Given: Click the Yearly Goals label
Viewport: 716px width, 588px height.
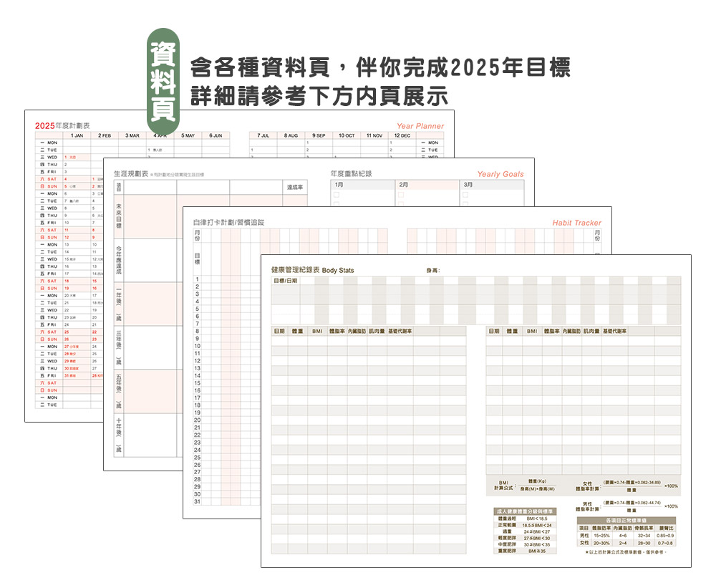Looking at the screenshot, I should (x=500, y=174).
